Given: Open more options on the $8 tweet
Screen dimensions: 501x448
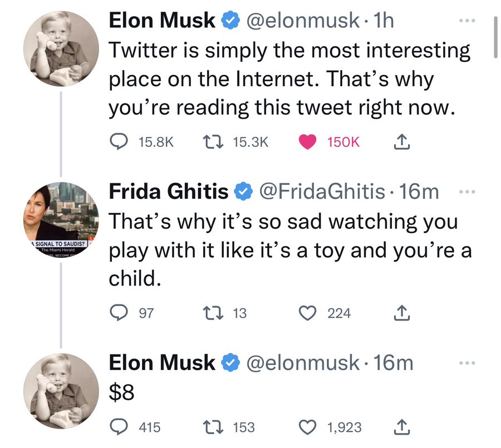Looking at the screenshot, I should pyautogui.click(x=467, y=363).
